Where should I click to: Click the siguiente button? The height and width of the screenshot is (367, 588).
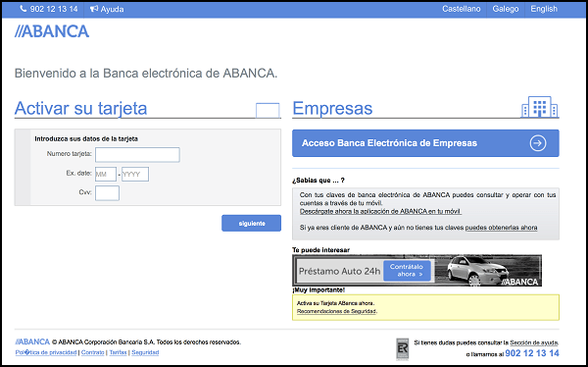coord(251,223)
